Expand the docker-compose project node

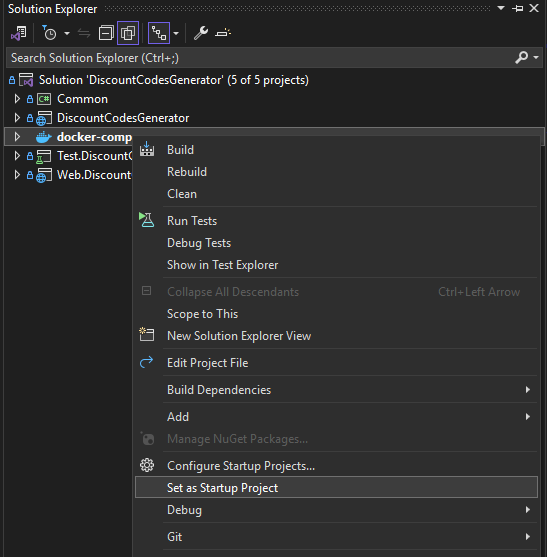17,137
